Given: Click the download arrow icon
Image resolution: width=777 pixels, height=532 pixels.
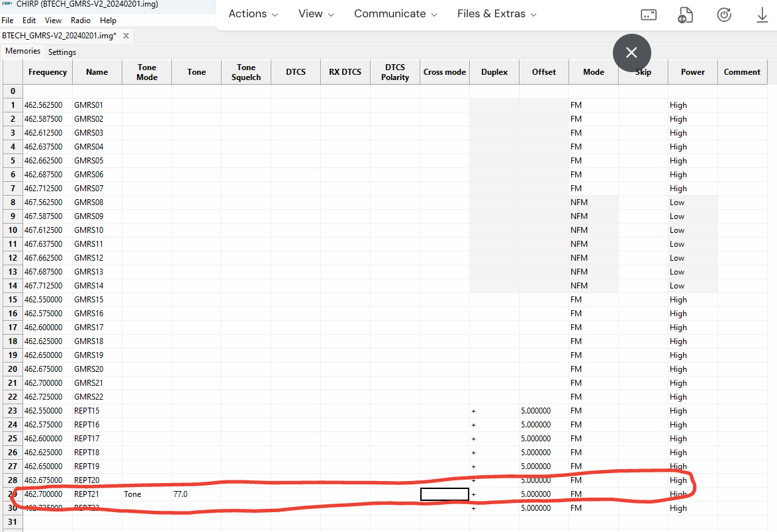Looking at the screenshot, I should tap(762, 15).
